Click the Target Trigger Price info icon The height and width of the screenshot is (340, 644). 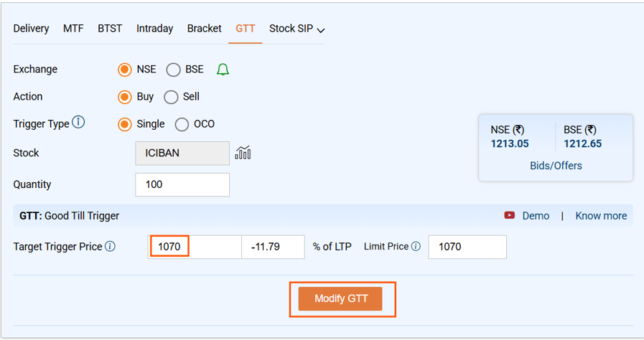[x=110, y=246]
